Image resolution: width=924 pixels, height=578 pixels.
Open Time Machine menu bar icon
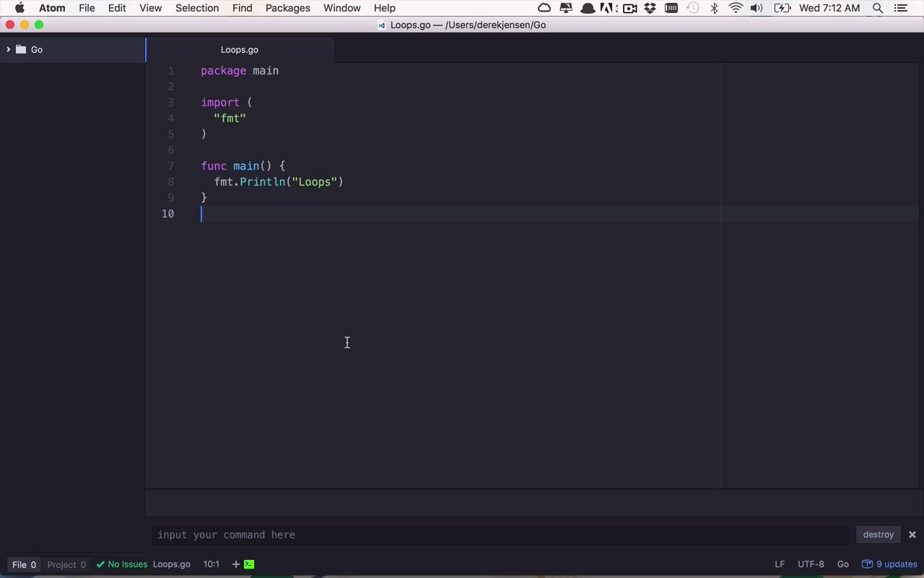click(x=693, y=8)
